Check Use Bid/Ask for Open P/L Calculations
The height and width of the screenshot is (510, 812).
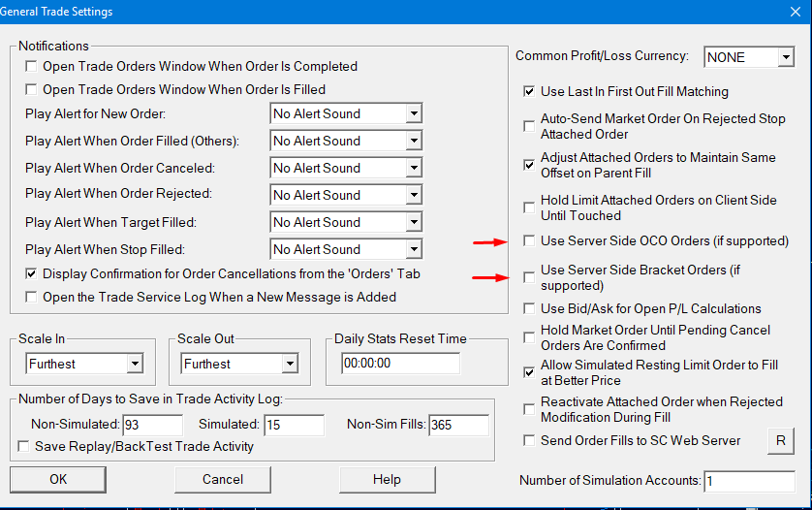coord(529,309)
